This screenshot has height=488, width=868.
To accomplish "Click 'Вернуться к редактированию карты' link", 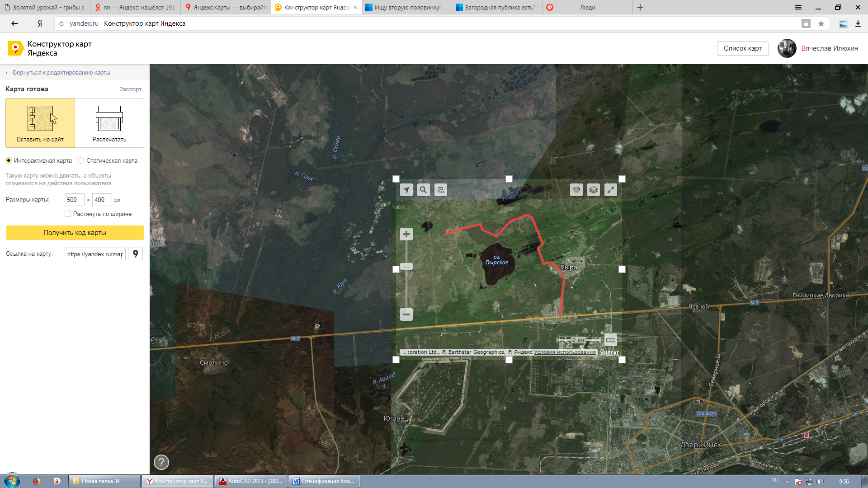I will [58, 72].
